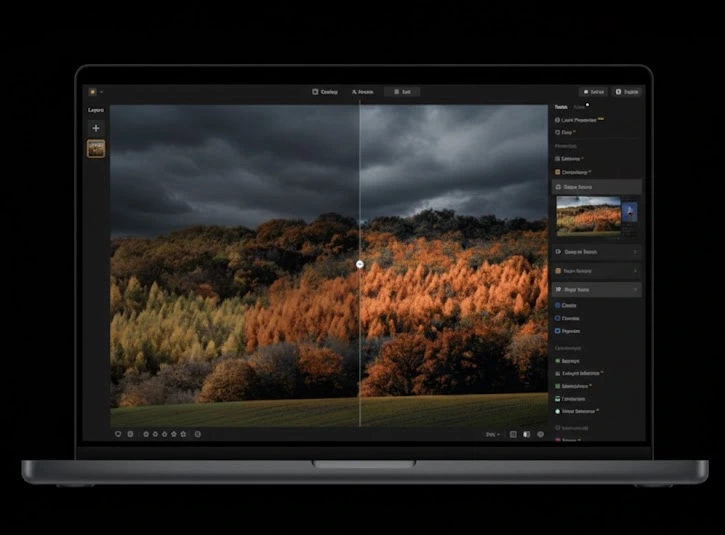This screenshot has height=535, width=725.
Task: Choose the autumn landscape preset thumbnail
Action: (588, 216)
